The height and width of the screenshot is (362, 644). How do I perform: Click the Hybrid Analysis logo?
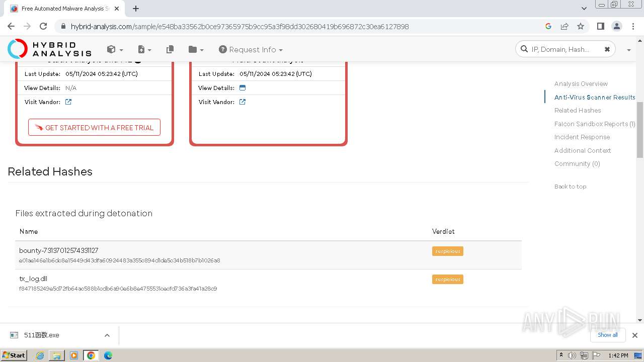click(x=49, y=49)
